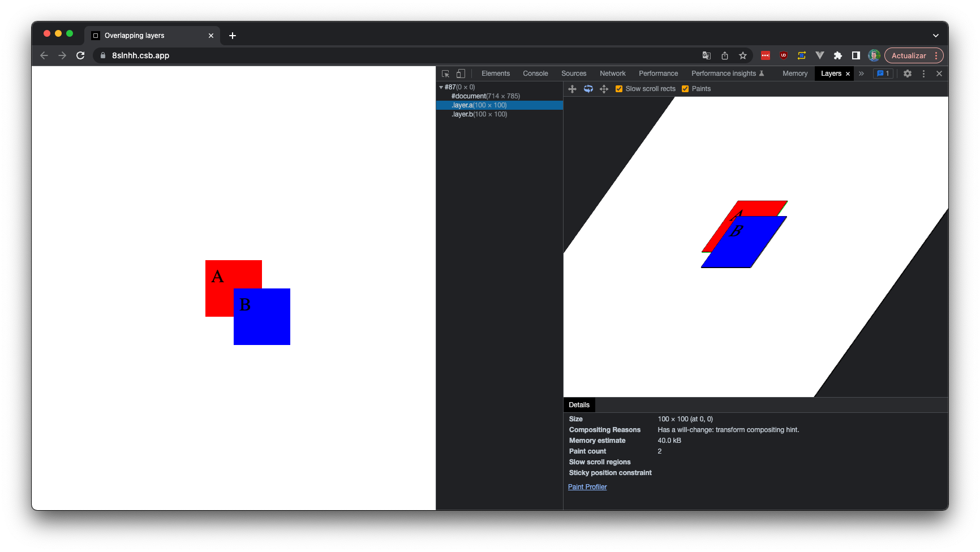Open the Paint Profiler link

pyautogui.click(x=587, y=487)
